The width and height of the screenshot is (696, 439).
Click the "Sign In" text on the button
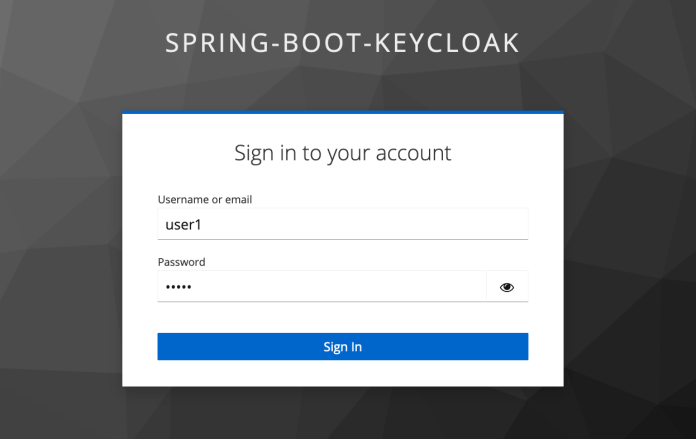pyautogui.click(x=342, y=347)
